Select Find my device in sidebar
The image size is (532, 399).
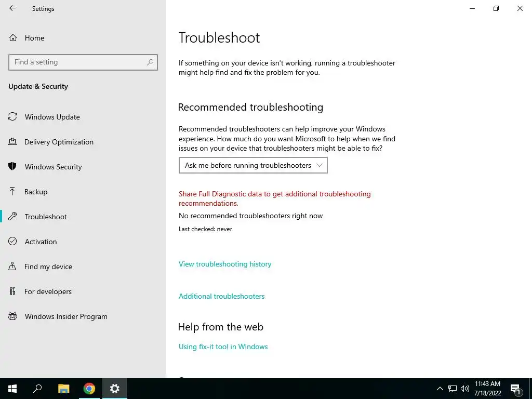(x=48, y=267)
